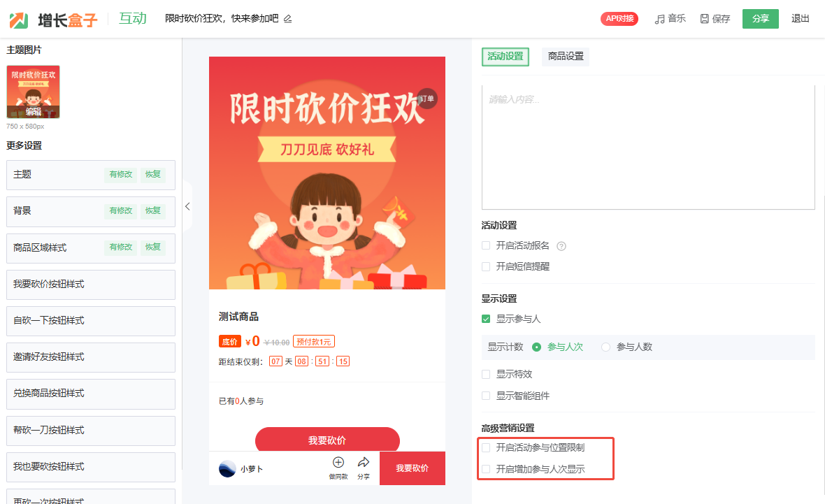Expand the 主题 settings row
Image resolution: width=825 pixels, height=504 pixels.
click(90, 175)
